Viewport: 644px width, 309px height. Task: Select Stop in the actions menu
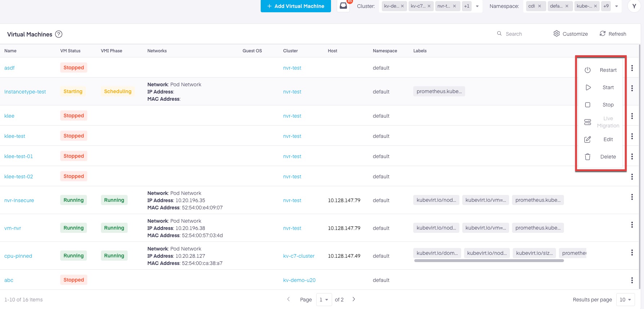pyautogui.click(x=608, y=105)
